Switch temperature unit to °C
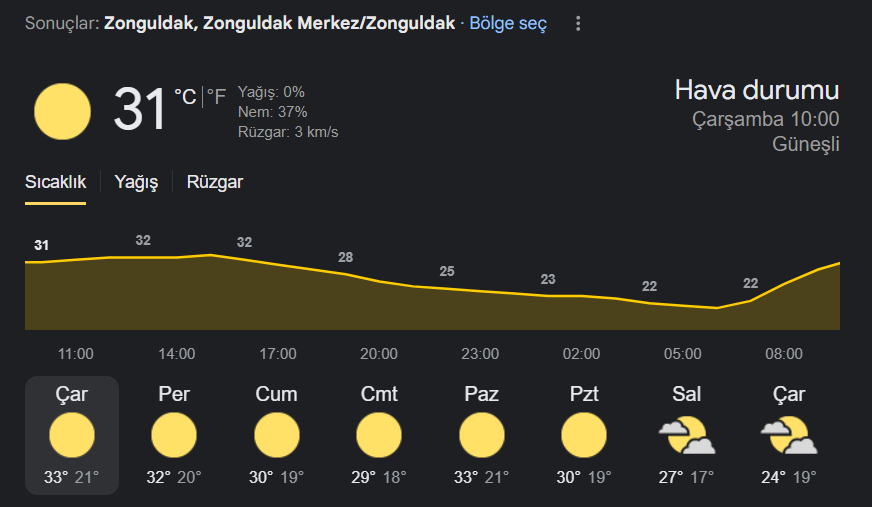Image resolution: width=872 pixels, height=507 pixels. tap(185, 97)
